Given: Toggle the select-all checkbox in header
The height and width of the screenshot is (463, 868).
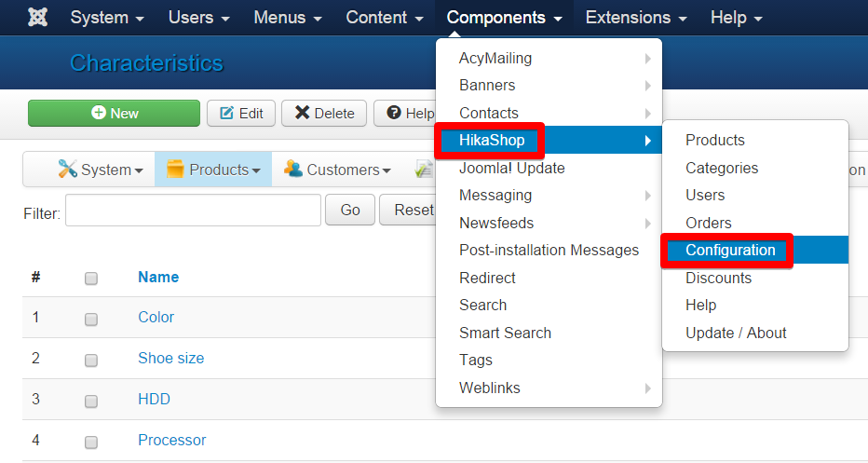Looking at the screenshot, I should 91,278.
